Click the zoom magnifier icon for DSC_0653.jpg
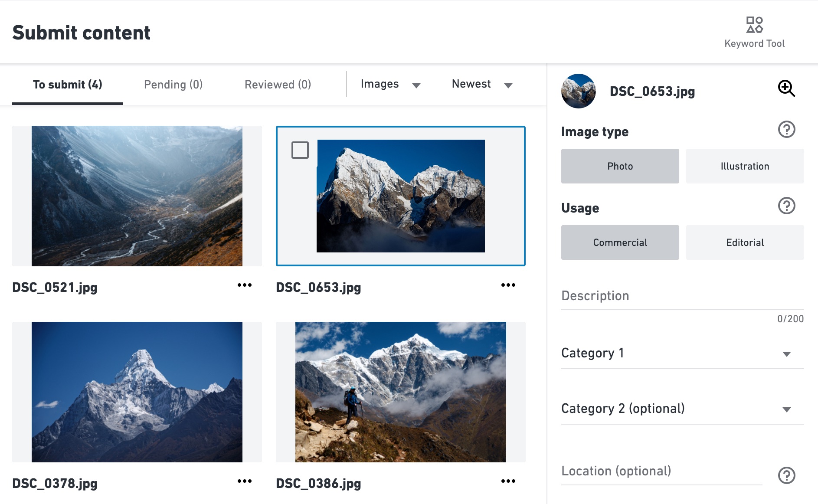 [x=786, y=88]
